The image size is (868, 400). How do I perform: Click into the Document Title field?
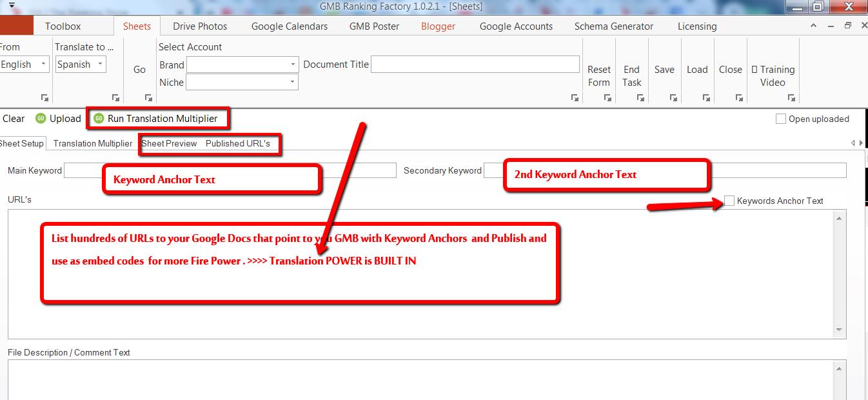click(x=475, y=65)
